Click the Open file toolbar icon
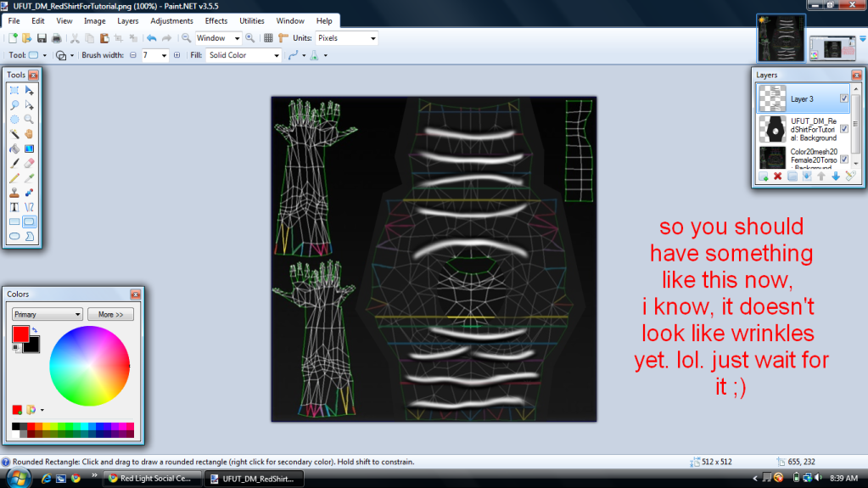 [26, 38]
